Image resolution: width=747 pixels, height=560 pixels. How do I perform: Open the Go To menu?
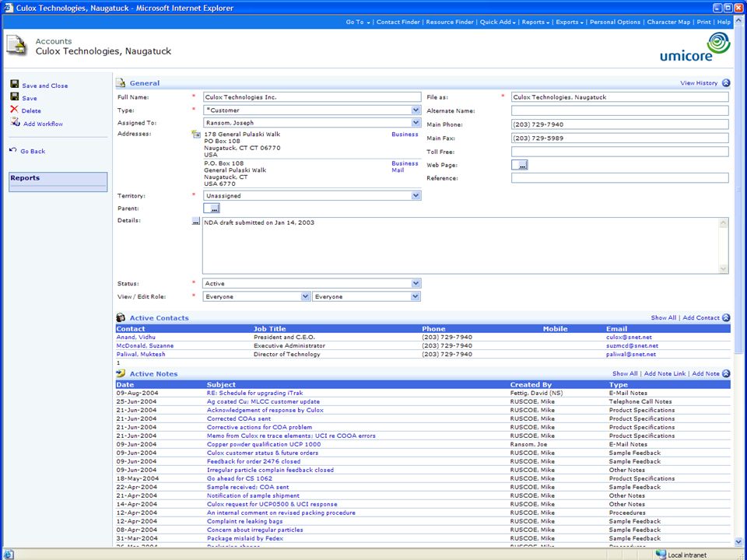(x=358, y=22)
